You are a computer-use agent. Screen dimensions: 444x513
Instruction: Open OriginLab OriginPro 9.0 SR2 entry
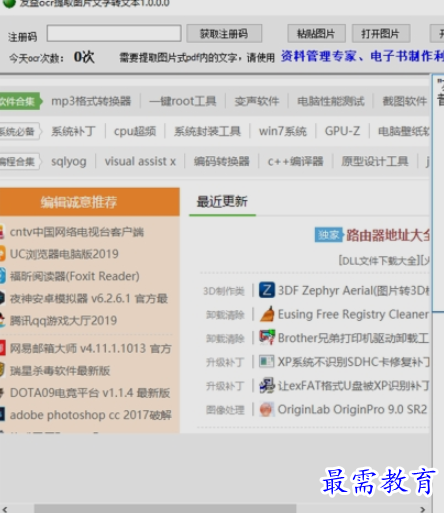coord(352,410)
